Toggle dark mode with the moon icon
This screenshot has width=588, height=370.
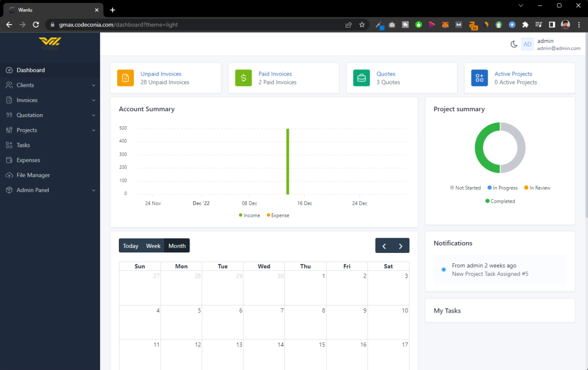(x=514, y=44)
